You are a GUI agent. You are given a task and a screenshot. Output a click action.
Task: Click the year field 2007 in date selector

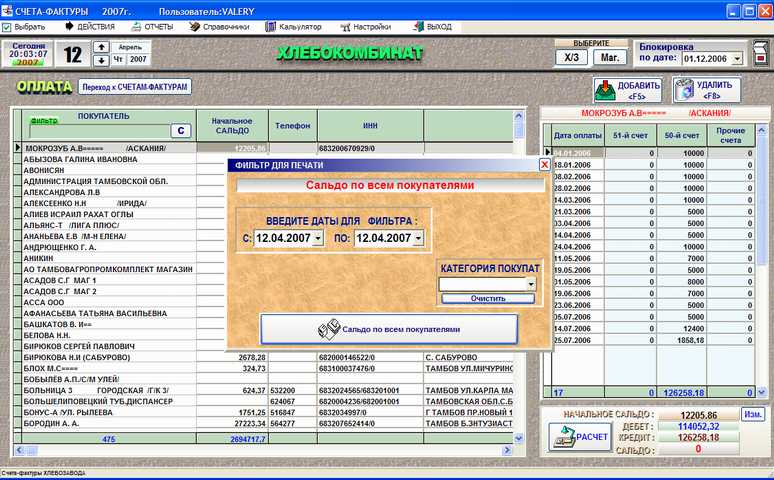click(x=138, y=59)
